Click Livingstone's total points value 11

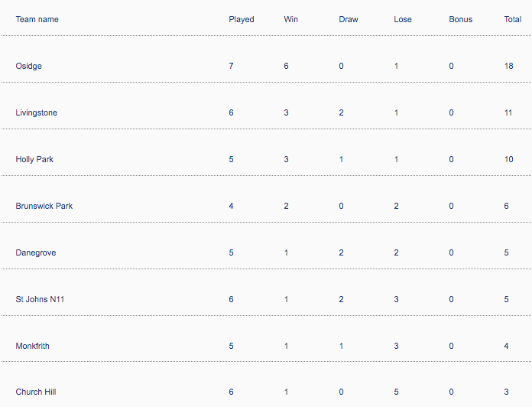point(508,112)
